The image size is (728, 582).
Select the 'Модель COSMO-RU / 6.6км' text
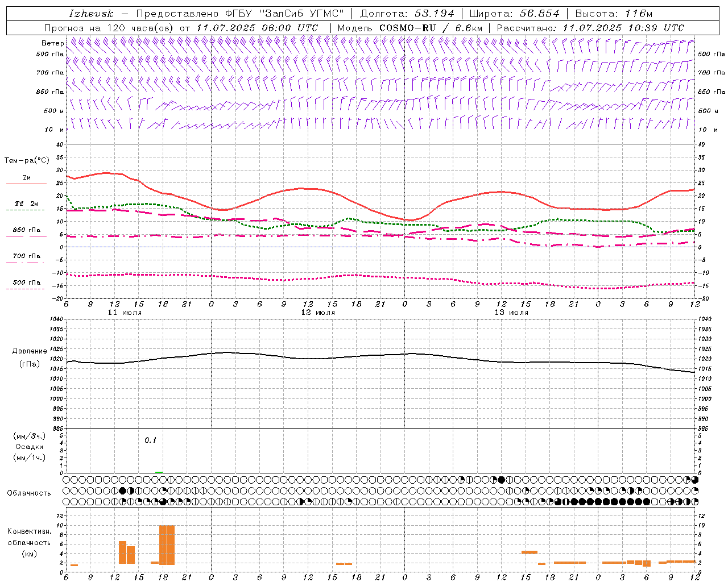409,28
